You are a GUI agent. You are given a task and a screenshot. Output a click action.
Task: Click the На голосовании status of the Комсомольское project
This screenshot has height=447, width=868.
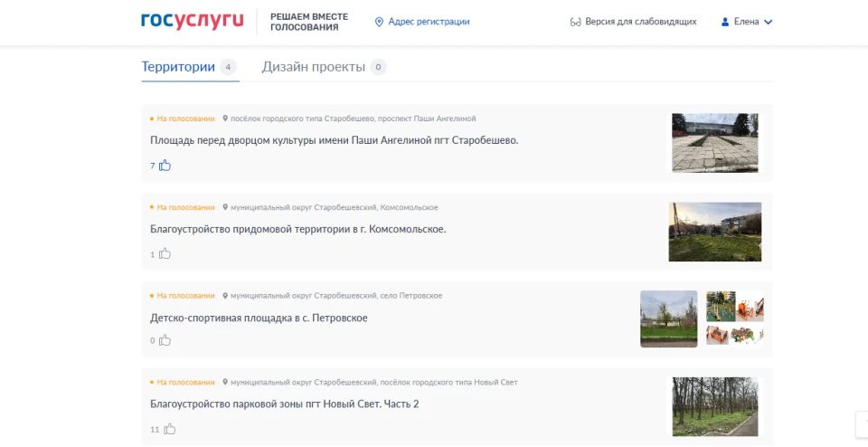(x=185, y=207)
